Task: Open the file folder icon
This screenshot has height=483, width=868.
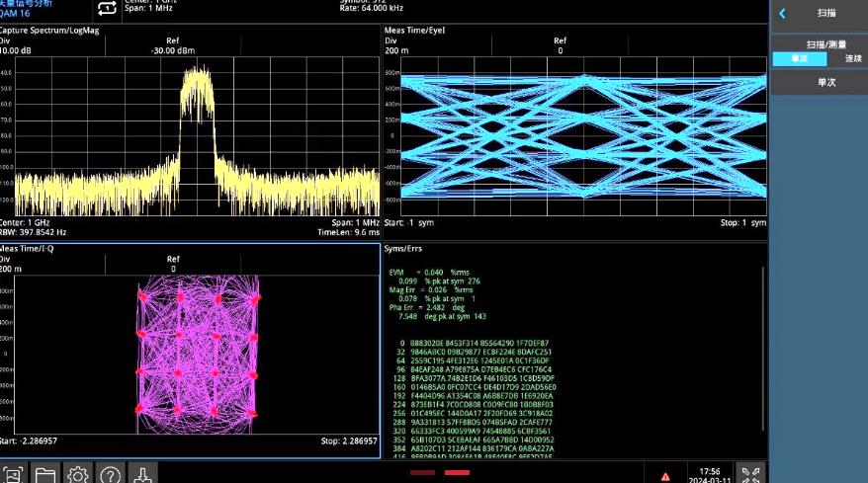Action: tap(45, 474)
